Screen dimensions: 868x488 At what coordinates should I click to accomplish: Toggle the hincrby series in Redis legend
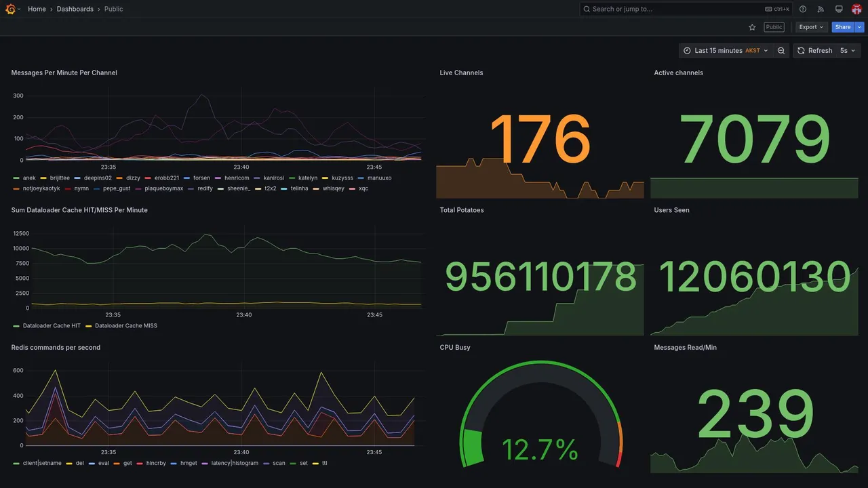[156, 464]
